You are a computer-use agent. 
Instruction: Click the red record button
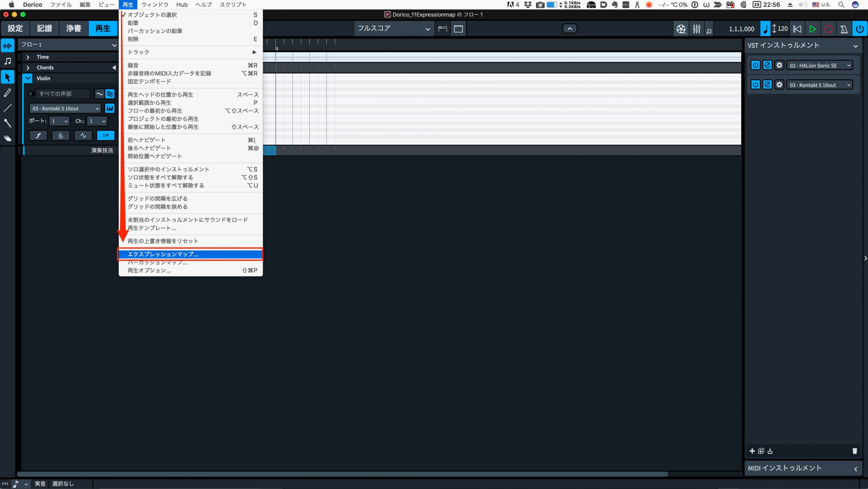(828, 29)
